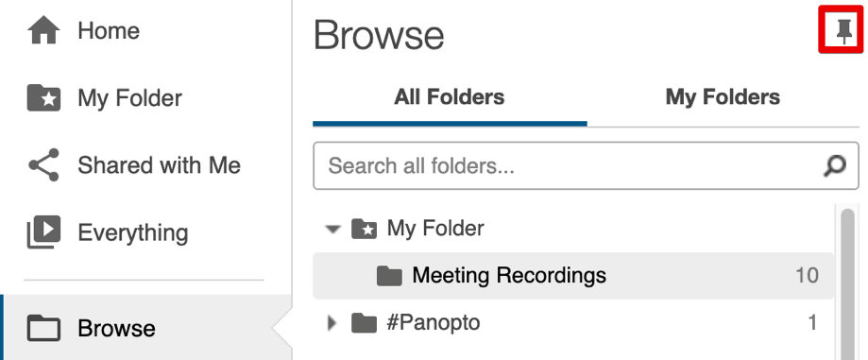Click the #Panopto folder icon
This screenshot has height=360, width=868.
(365, 322)
